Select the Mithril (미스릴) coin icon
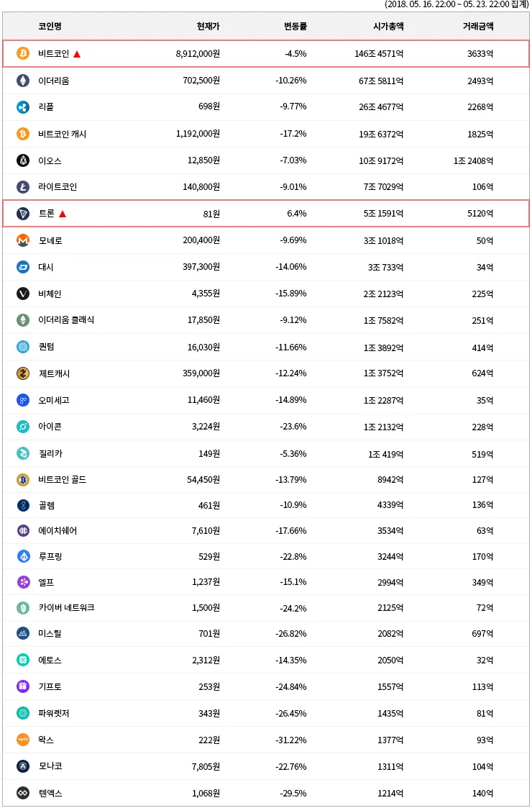This screenshot has width=532, height=808. pos(23,633)
